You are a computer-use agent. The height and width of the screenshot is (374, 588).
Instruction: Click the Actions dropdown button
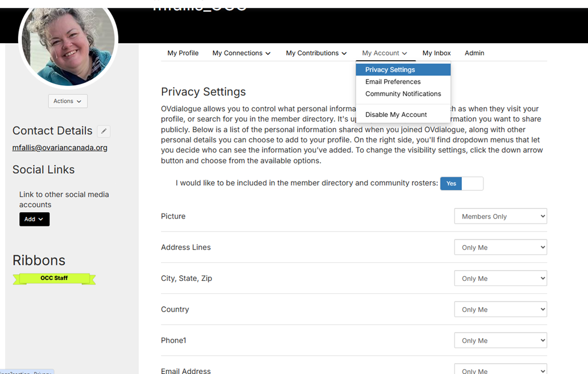68,101
